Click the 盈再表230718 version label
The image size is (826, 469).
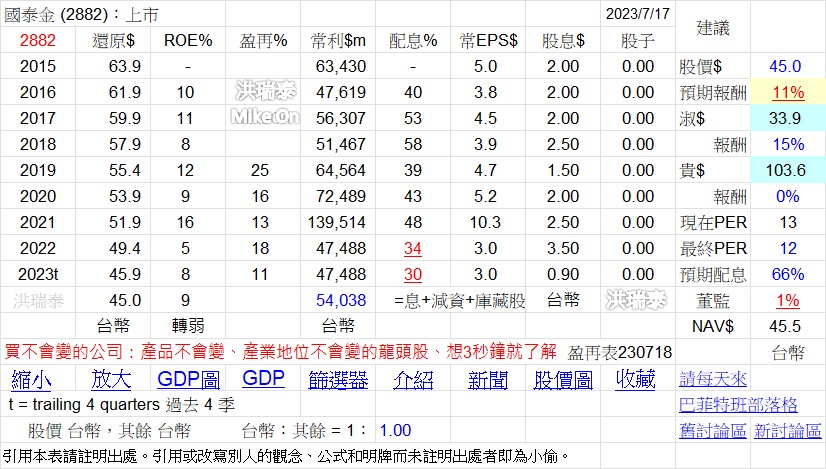[x=620, y=353]
